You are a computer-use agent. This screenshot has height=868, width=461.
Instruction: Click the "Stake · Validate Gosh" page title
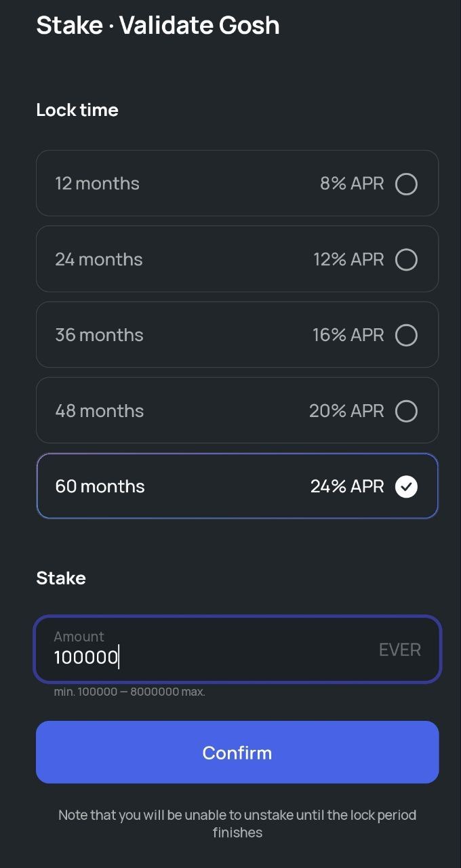(x=158, y=25)
